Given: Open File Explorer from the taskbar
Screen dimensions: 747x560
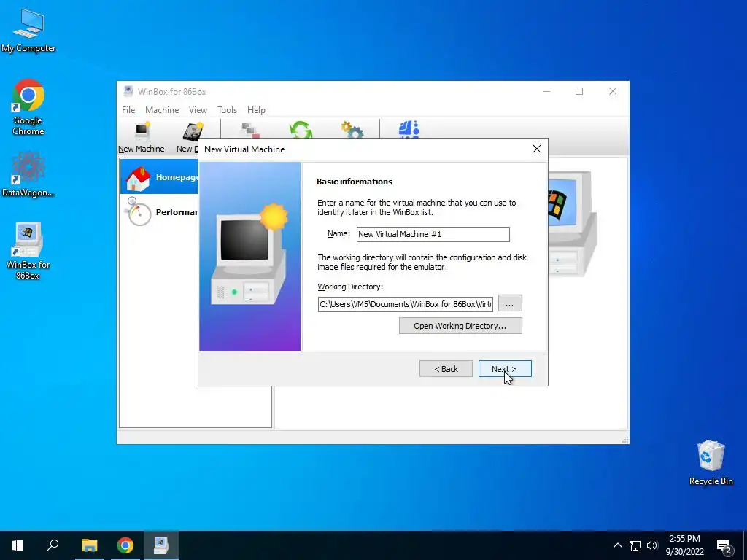Looking at the screenshot, I should coord(89,545).
